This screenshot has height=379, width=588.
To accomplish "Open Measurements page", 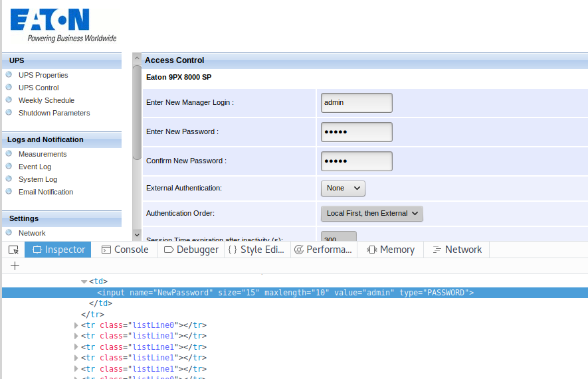I will (x=43, y=154).
